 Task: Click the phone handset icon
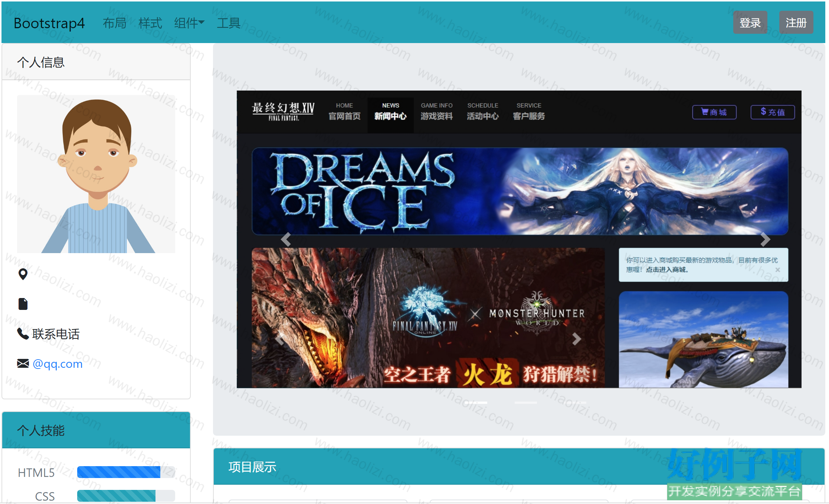point(23,334)
